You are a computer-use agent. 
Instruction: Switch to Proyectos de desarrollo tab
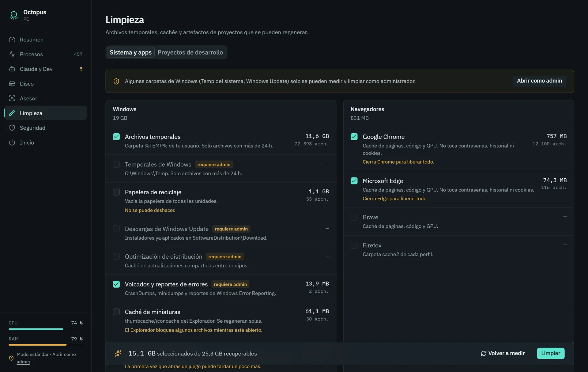click(x=190, y=52)
